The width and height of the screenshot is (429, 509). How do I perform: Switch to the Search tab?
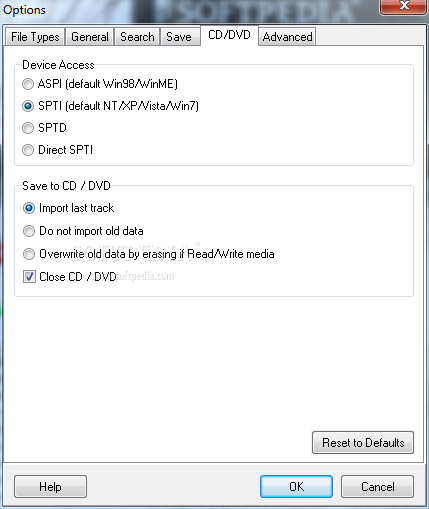click(x=137, y=37)
